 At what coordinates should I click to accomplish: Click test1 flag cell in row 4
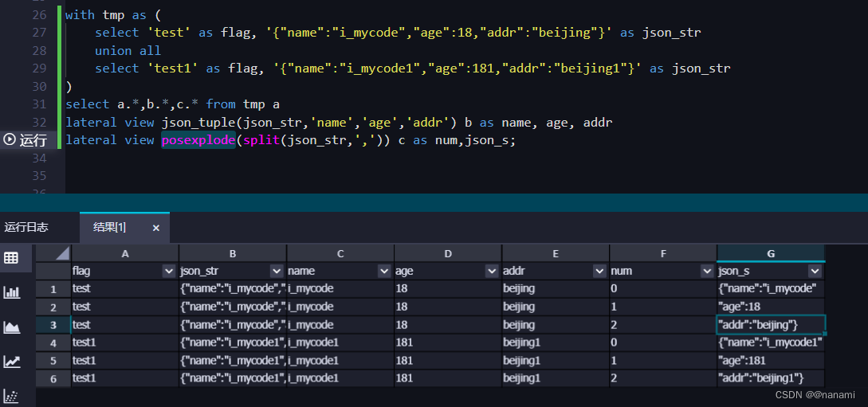pyautogui.click(x=125, y=342)
